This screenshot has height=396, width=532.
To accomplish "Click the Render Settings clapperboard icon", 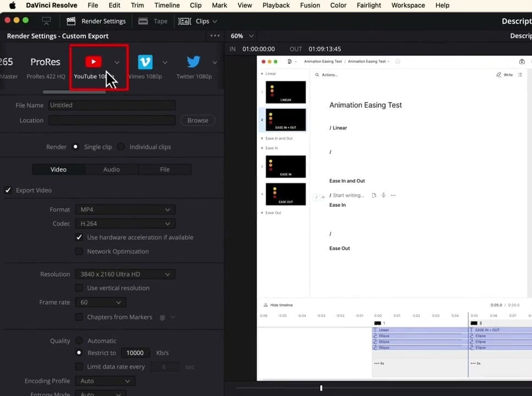I will coord(70,21).
